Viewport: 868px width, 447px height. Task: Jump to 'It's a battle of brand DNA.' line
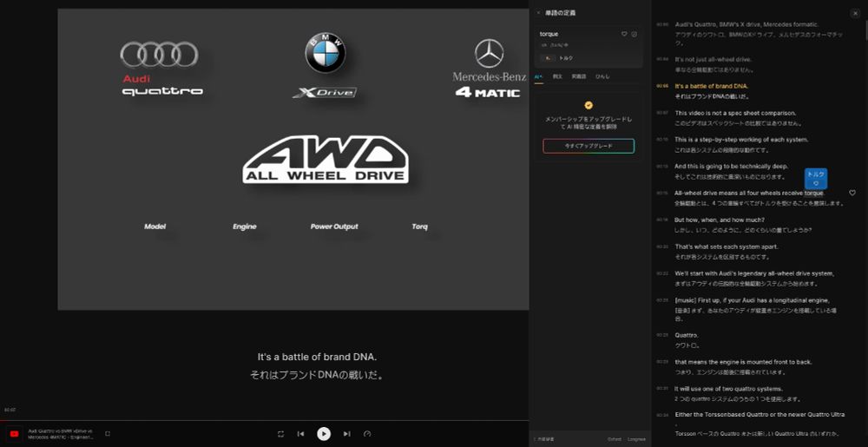712,86
